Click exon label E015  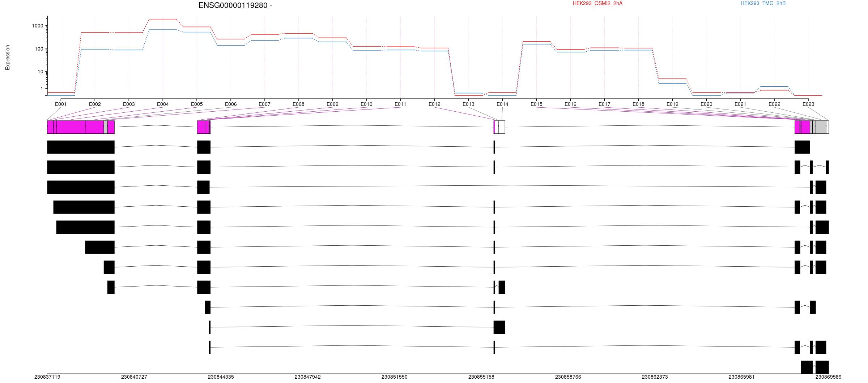point(536,104)
